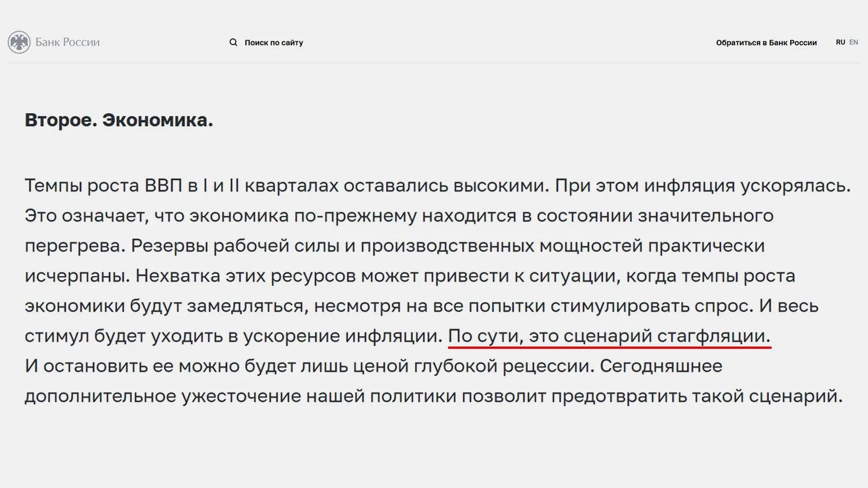868x488 pixels.
Task: Click the word "перегрева" in the paragraph
Action: (74, 246)
